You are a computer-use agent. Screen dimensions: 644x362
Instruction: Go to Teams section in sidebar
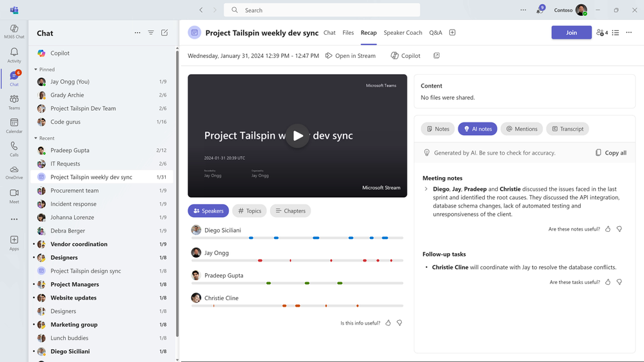14,102
